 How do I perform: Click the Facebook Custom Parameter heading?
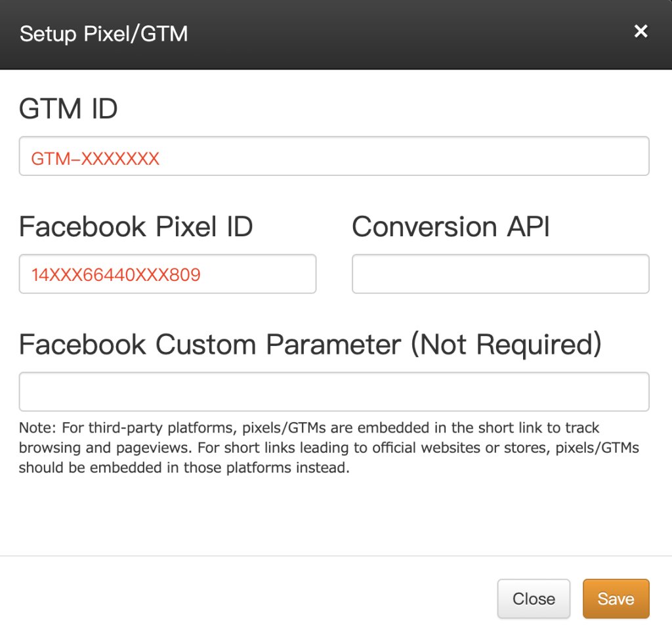coord(310,344)
